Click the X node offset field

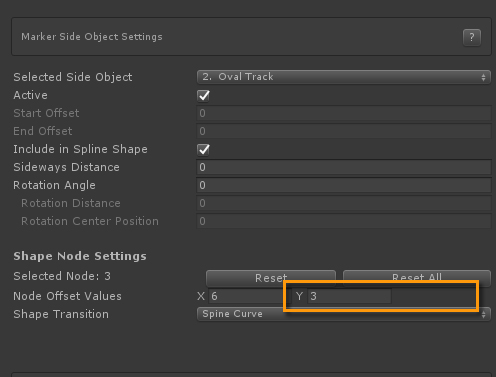(x=247, y=296)
